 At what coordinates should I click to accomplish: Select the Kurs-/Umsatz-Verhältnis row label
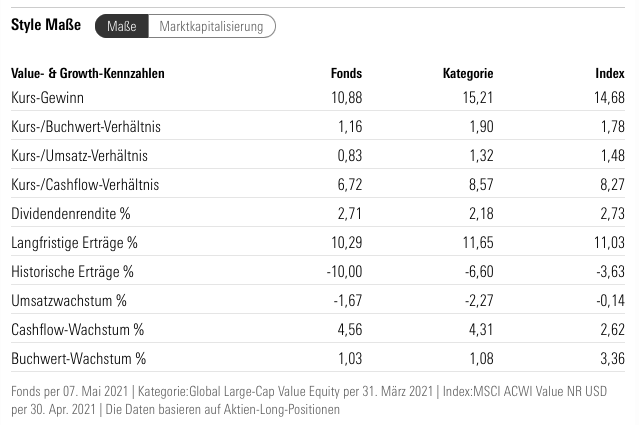pyautogui.click(x=81, y=156)
